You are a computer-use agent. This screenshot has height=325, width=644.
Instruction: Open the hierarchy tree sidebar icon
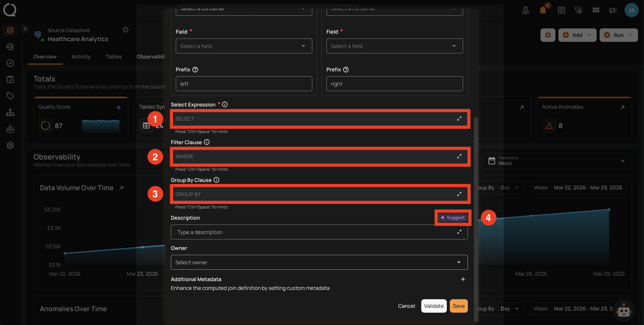[10, 112]
